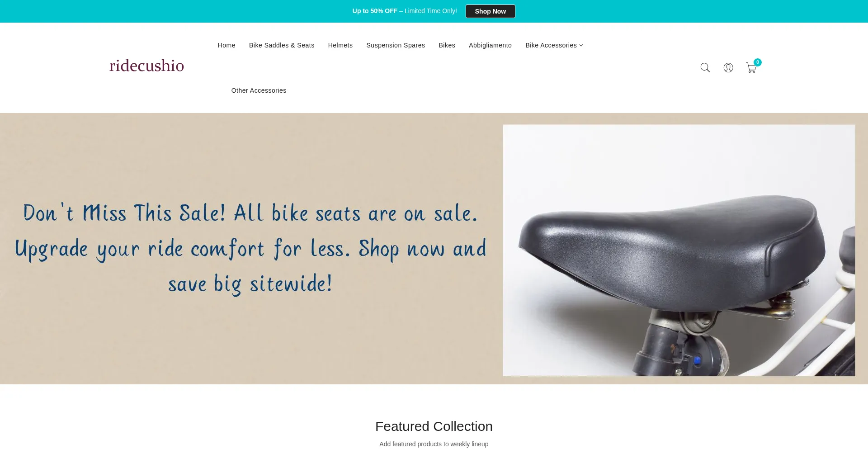Click the Bike Accessories menu label
This screenshot has width=868, height=449.
coord(551,45)
